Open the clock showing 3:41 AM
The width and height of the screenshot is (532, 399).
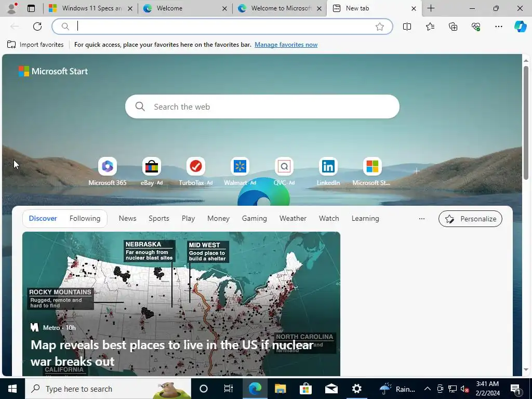[x=487, y=389]
